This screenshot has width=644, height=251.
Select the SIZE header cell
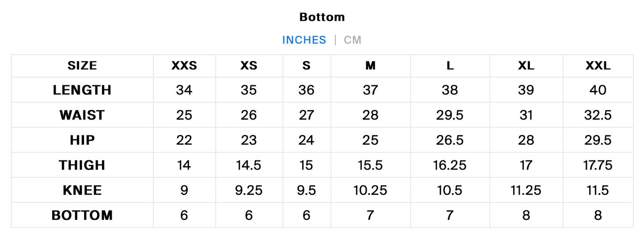point(82,66)
